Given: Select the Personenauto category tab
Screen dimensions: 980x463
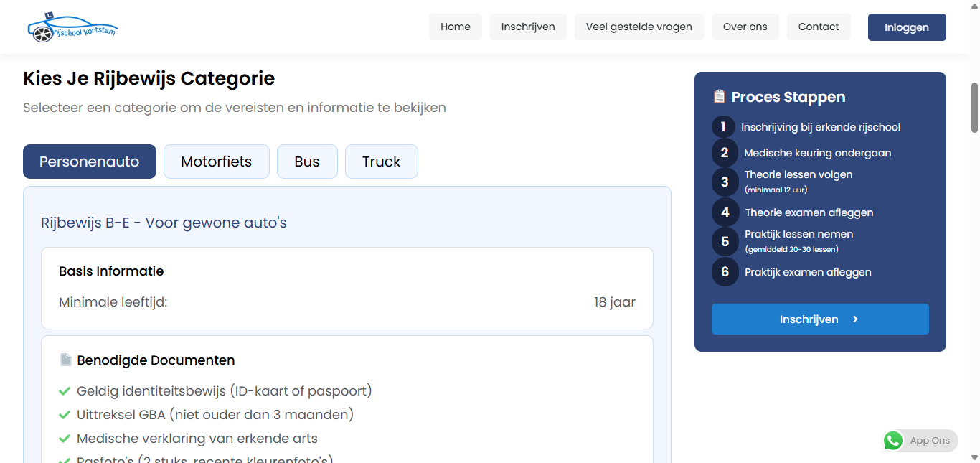Looking at the screenshot, I should click(x=90, y=162).
